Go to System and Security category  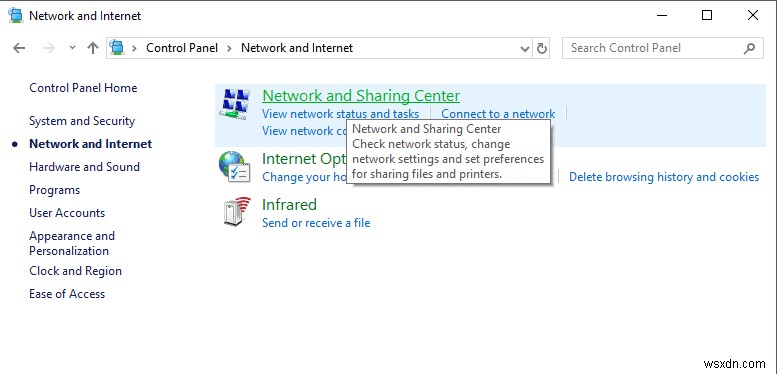click(x=82, y=121)
